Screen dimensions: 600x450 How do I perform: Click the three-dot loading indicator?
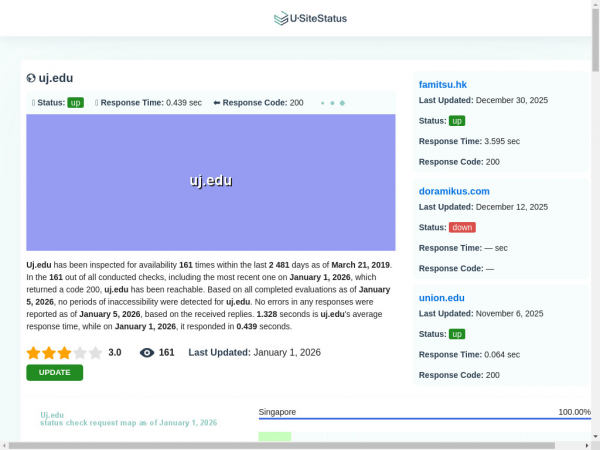pos(332,102)
